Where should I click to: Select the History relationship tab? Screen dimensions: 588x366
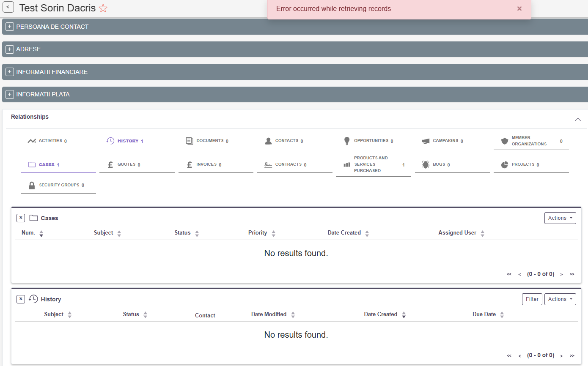(137, 141)
